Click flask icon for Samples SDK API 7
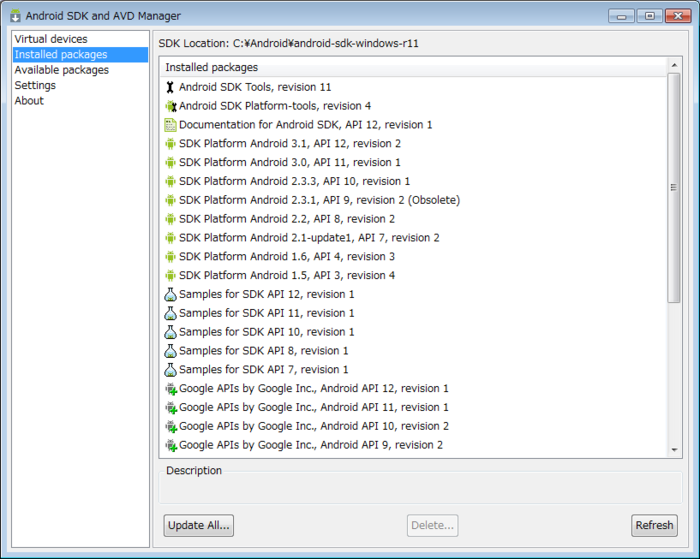The image size is (700, 559). [170, 370]
